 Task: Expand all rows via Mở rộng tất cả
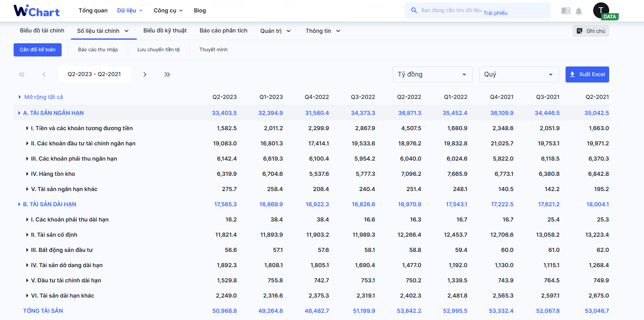(x=40, y=97)
